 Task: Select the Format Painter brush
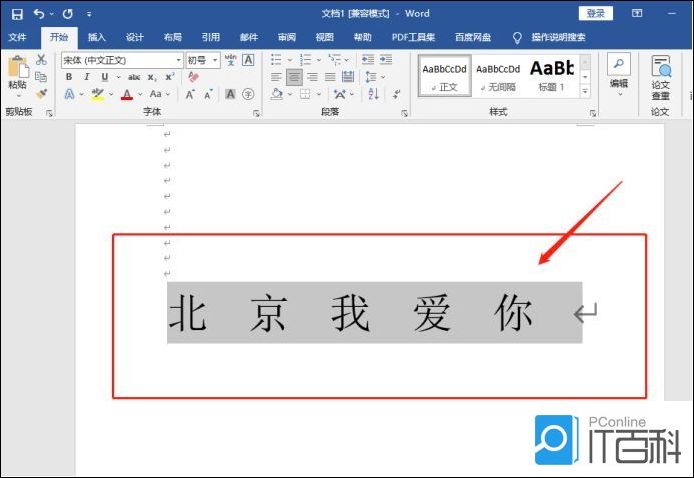click(41, 94)
